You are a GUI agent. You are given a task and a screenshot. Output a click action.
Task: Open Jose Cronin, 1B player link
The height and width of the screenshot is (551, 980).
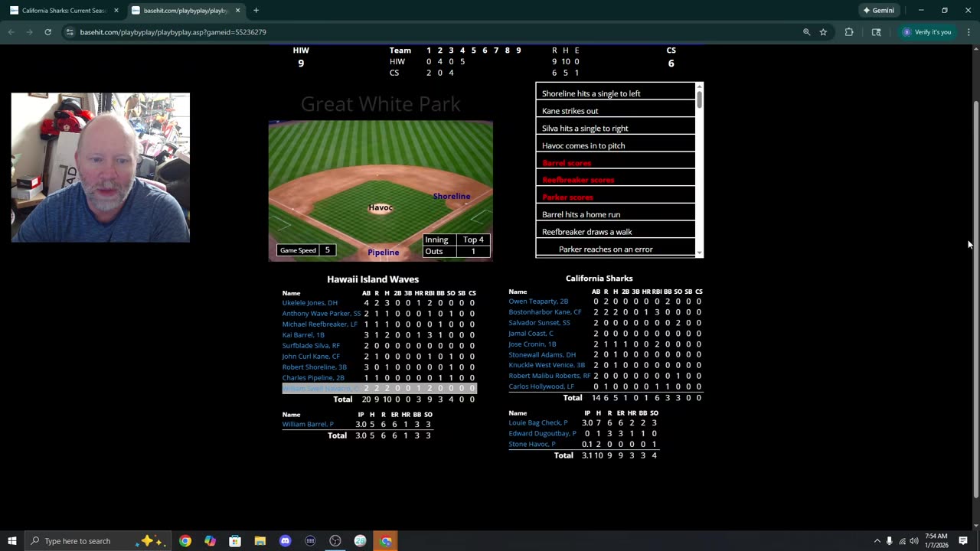point(531,344)
